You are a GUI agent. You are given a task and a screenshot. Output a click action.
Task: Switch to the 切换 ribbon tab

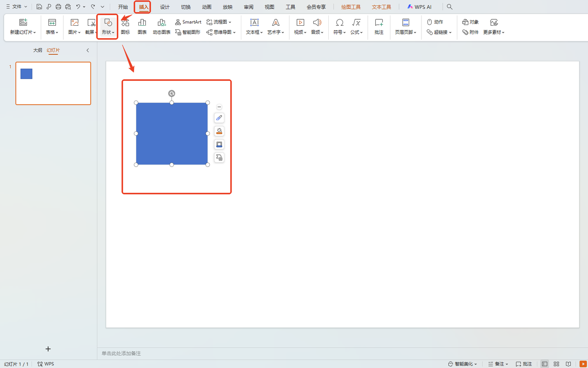186,7
